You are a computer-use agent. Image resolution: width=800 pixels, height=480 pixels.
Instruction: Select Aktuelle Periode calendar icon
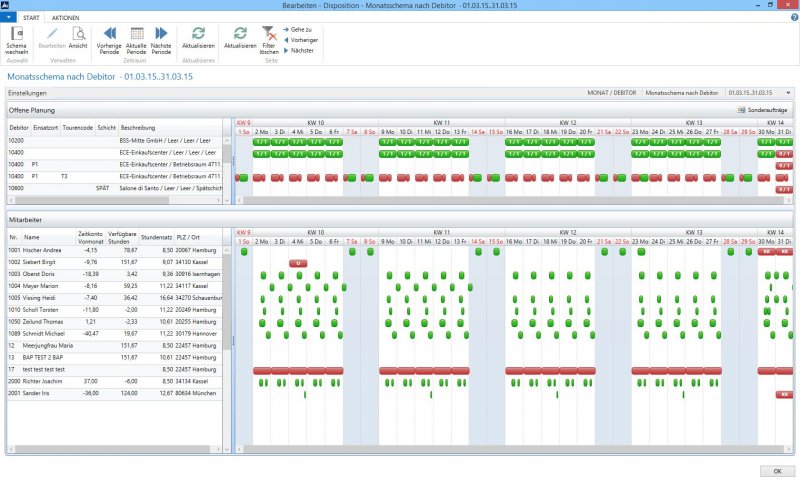(x=136, y=34)
